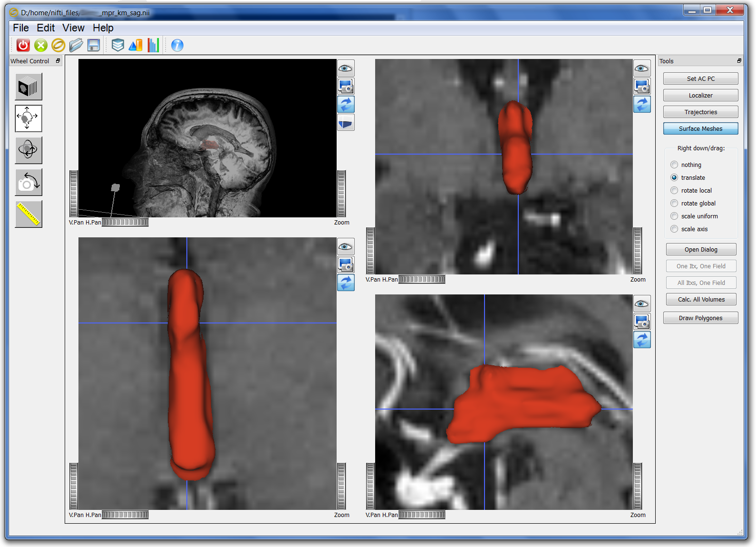Image resolution: width=756 pixels, height=547 pixels.
Task: Select the slice stack wheel control
Action: [29, 87]
